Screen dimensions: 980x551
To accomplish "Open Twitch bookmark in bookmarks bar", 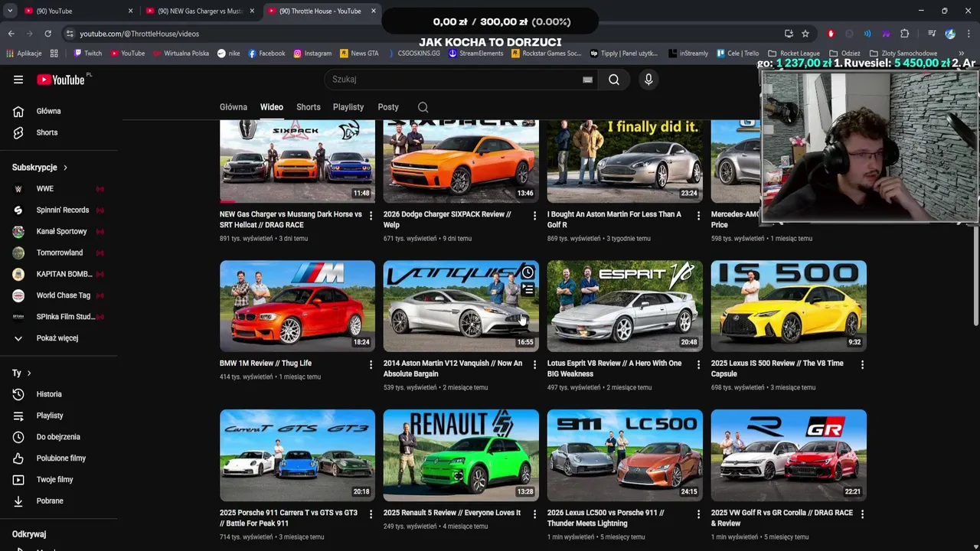I will (x=87, y=54).
